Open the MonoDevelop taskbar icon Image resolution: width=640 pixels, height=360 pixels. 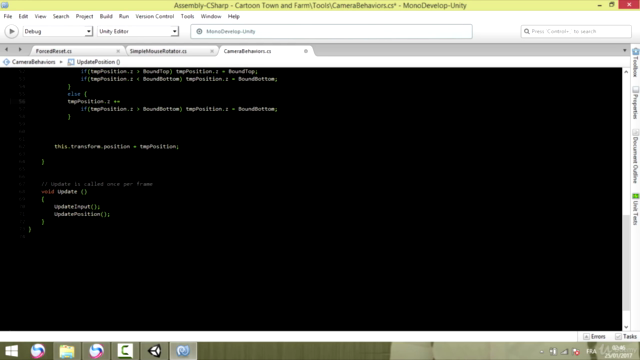183,351
